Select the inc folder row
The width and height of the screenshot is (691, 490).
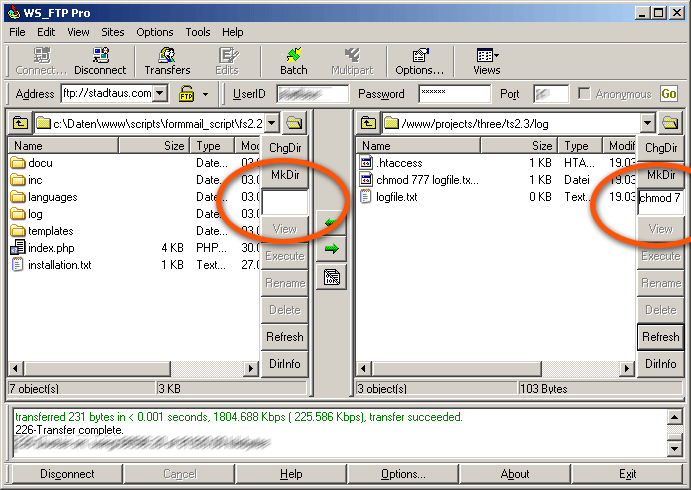(x=134, y=180)
